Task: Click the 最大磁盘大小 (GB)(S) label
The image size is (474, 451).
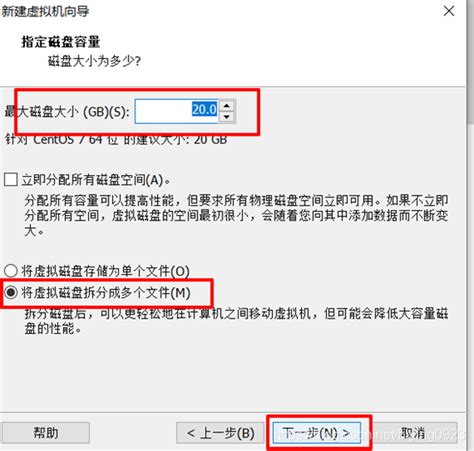Action: [x=67, y=112]
